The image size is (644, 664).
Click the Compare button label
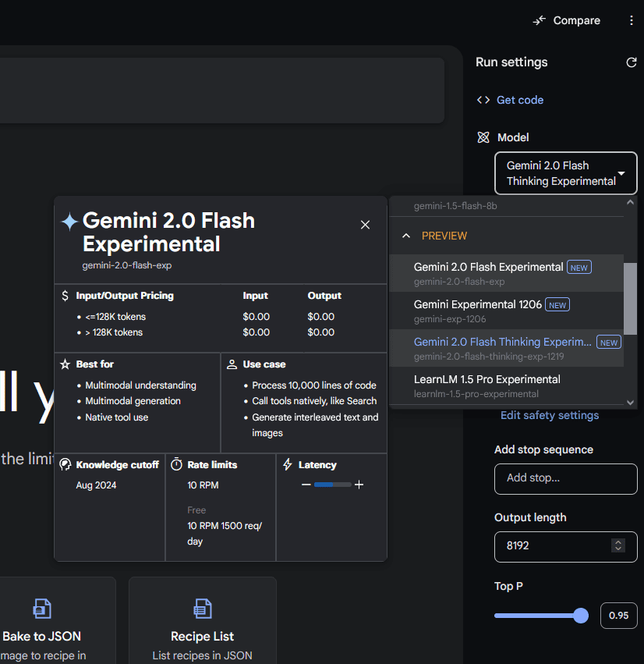576,20
